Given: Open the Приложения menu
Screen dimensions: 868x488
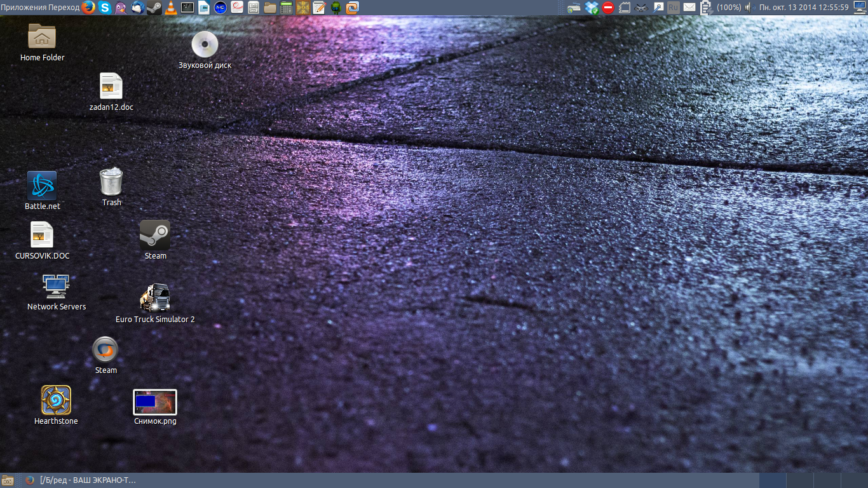Looking at the screenshot, I should (24, 8).
